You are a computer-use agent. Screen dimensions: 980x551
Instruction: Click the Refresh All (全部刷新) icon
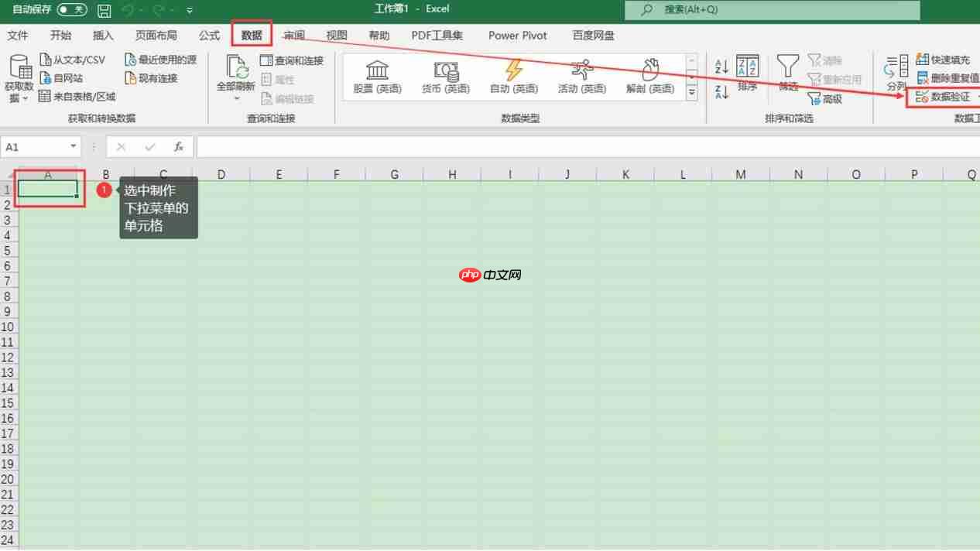click(x=236, y=67)
